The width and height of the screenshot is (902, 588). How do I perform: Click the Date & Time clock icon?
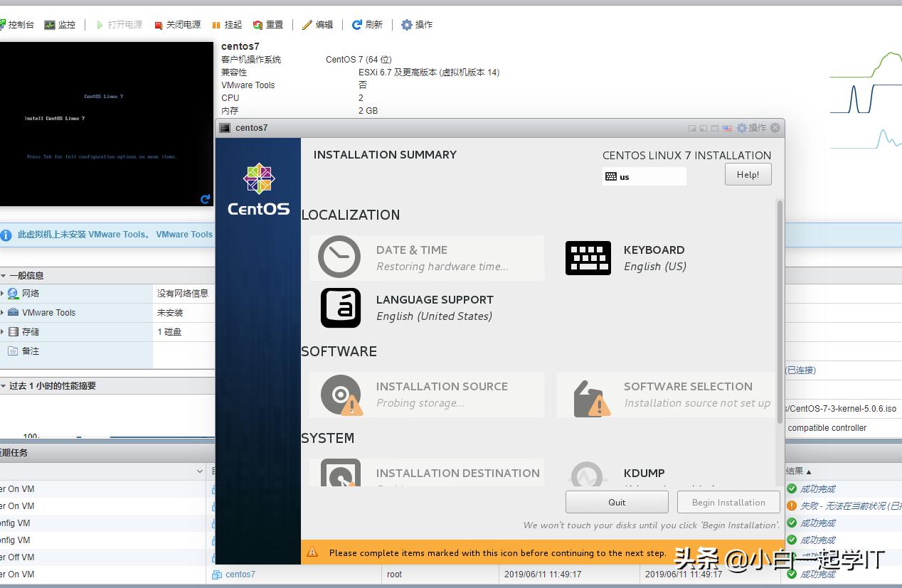tap(339, 257)
